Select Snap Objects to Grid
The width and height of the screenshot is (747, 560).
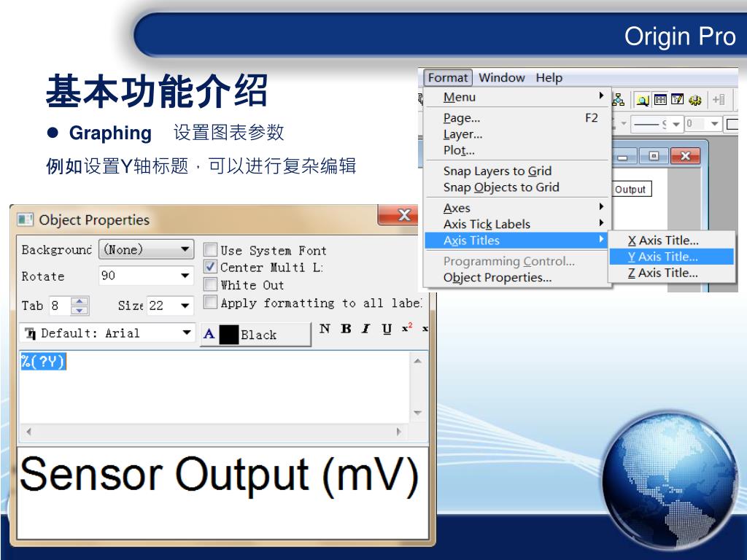(x=517, y=187)
